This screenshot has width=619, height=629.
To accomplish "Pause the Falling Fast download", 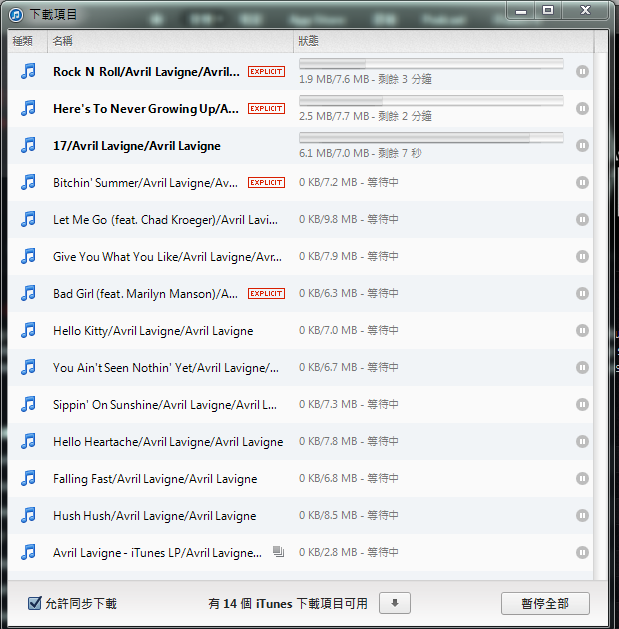I will coord(582,478).
